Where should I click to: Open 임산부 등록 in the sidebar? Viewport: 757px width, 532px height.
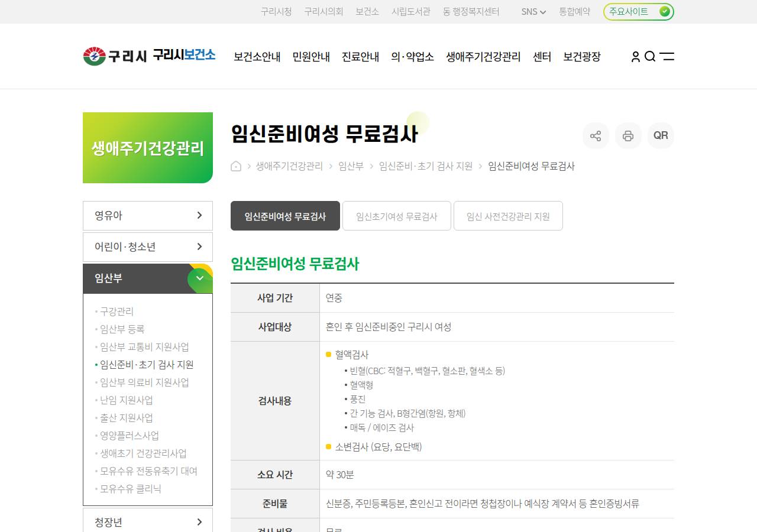pyautogui.click(x=122, y=329)
